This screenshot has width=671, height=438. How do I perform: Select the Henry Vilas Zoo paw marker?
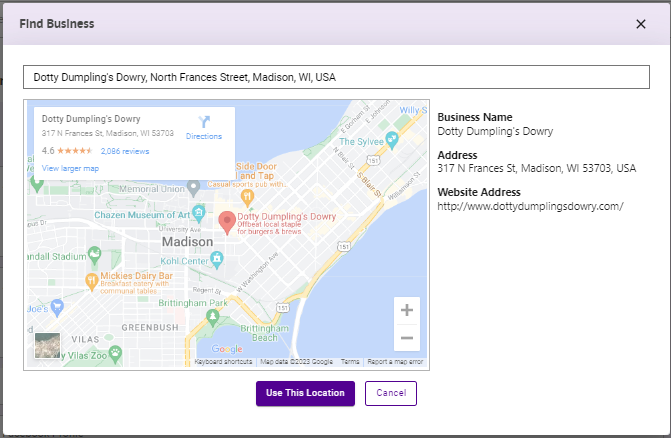pos(115,354)
